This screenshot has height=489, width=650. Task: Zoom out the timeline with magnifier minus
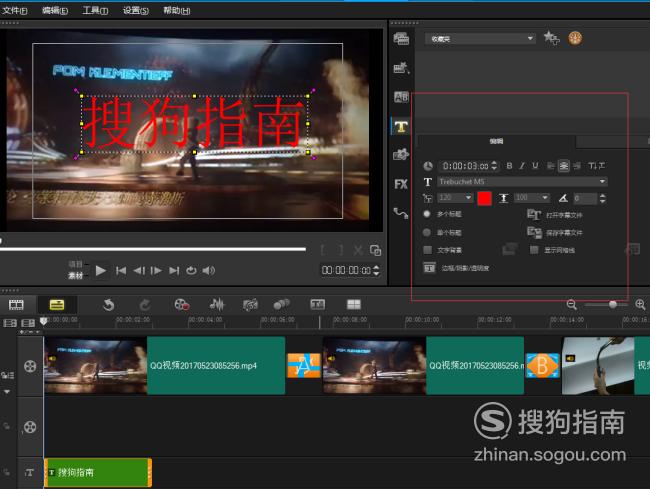click(572, 305)
